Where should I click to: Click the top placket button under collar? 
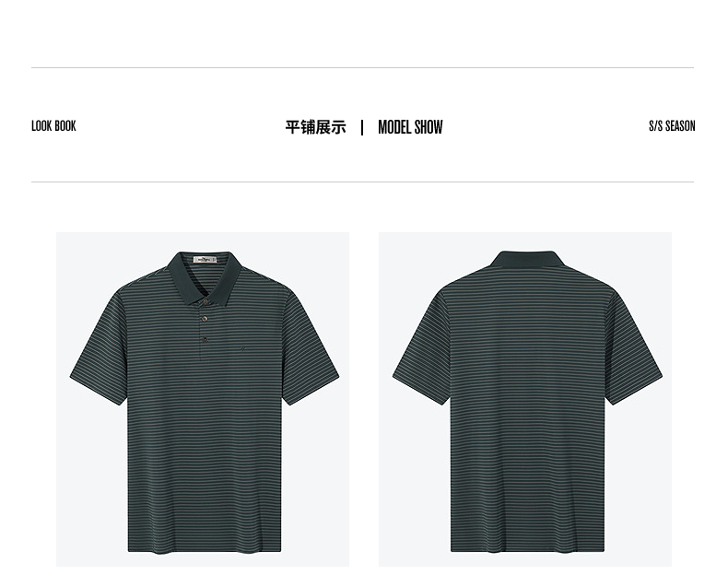(205, 302)
